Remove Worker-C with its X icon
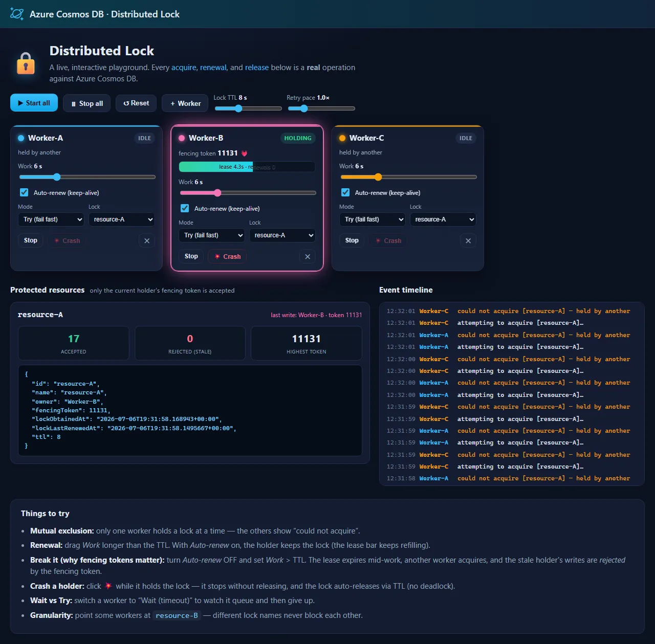 pyautogui.click(x=468, y=241)
